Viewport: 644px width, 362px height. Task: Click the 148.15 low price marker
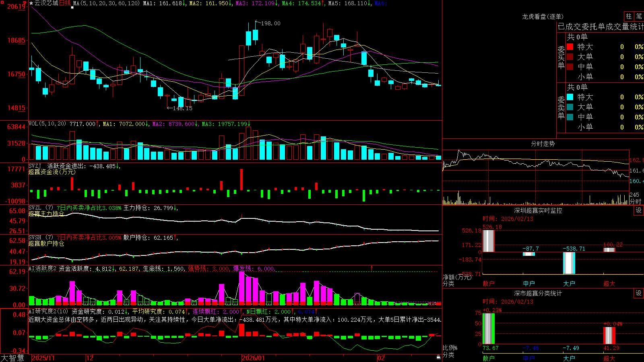(x=182, y=108)
